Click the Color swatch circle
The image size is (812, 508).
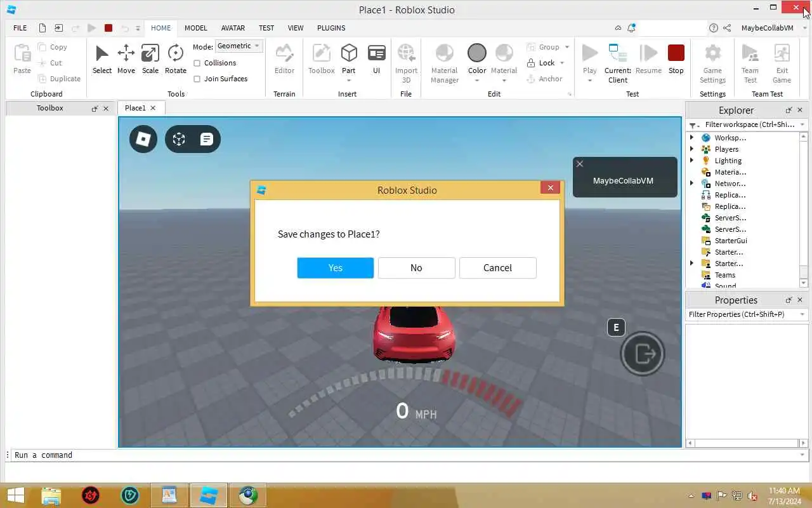[477, 53]
